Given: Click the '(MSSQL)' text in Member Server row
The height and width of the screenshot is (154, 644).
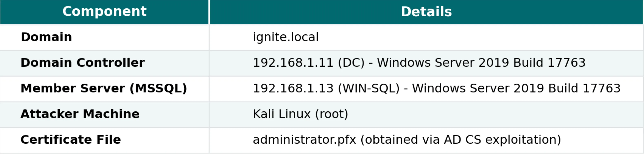Looking at the screenshot, I should [x=158, y=88].
